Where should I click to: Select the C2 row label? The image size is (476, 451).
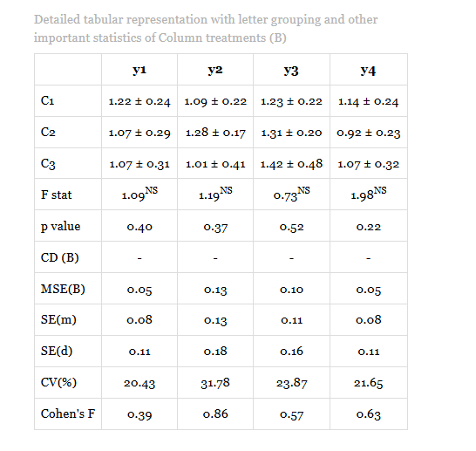[x=48, y=132]
